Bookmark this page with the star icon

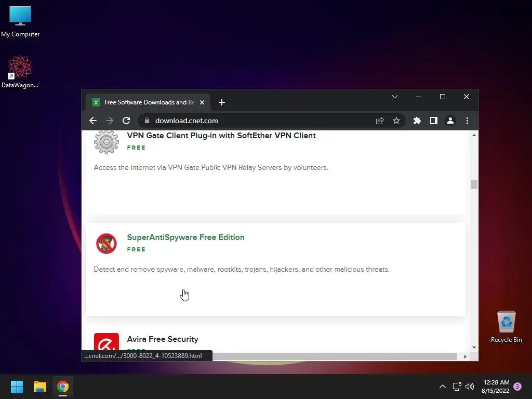[x=396, y=121]
